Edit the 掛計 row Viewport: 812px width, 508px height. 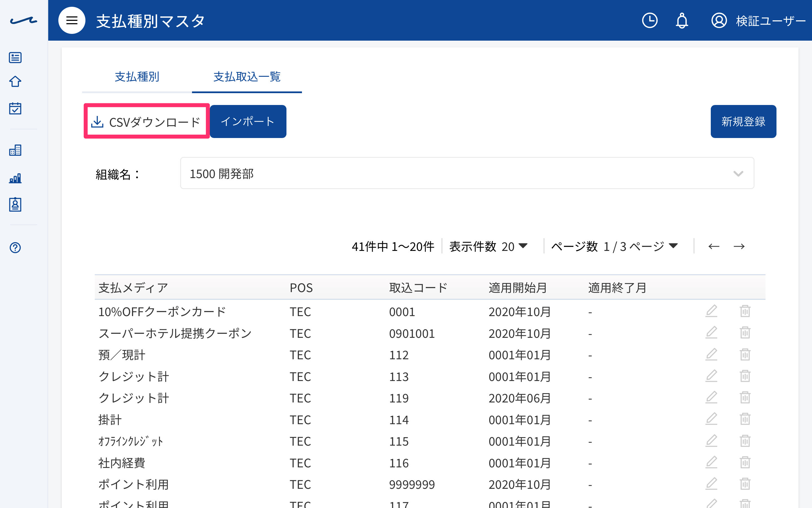pyautogui.click(x=711, y=419)
